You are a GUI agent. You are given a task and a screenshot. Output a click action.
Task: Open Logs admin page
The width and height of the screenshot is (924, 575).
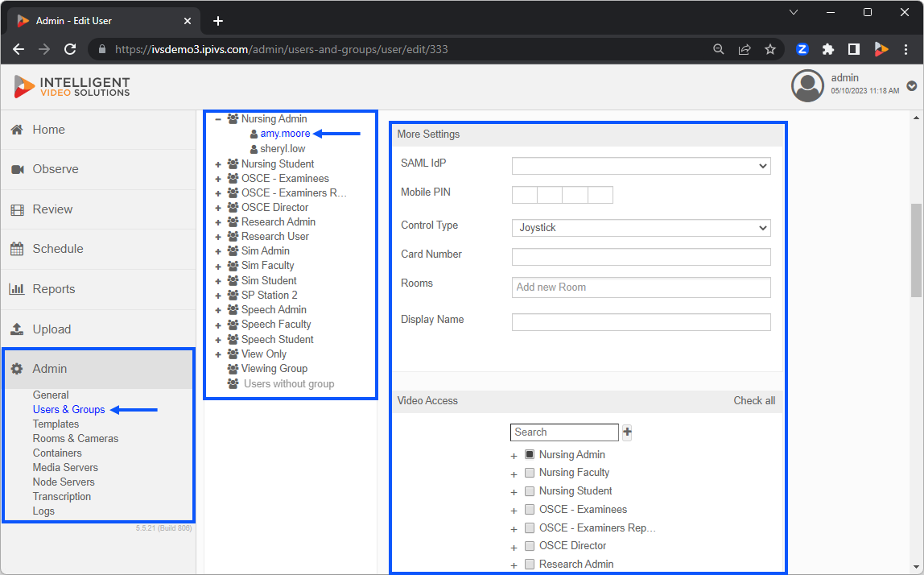click(x=43, y=511)
